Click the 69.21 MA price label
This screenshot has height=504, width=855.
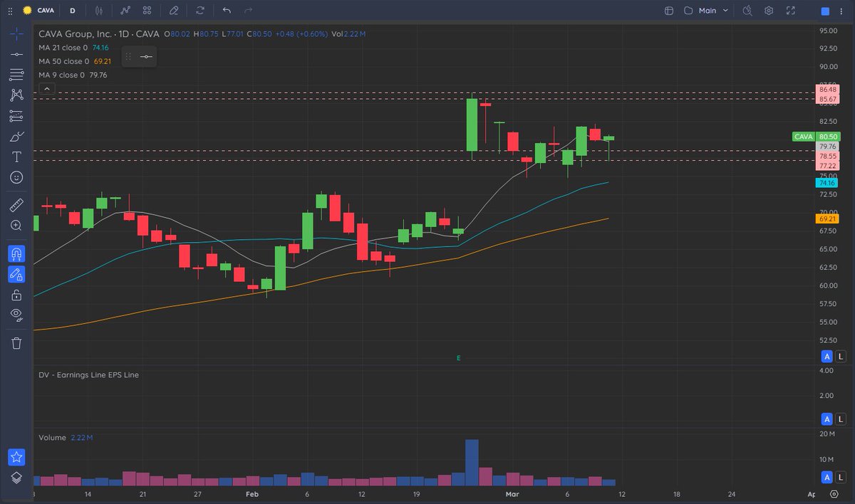point(829,219)
